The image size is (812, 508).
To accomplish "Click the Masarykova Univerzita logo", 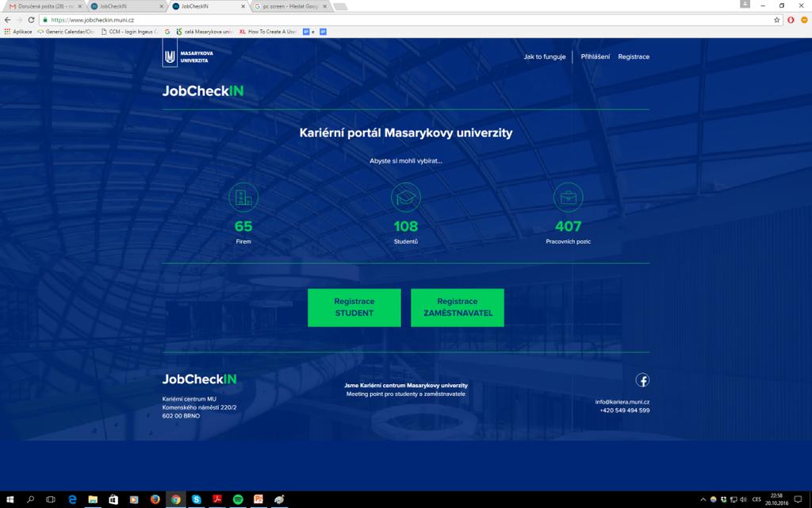I will 187,54.
